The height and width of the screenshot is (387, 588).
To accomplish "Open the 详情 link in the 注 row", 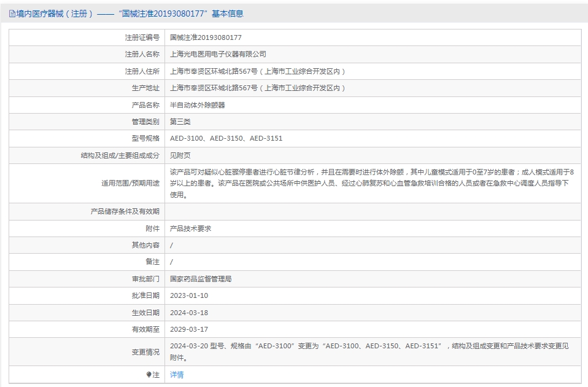I will click(177, 375).
